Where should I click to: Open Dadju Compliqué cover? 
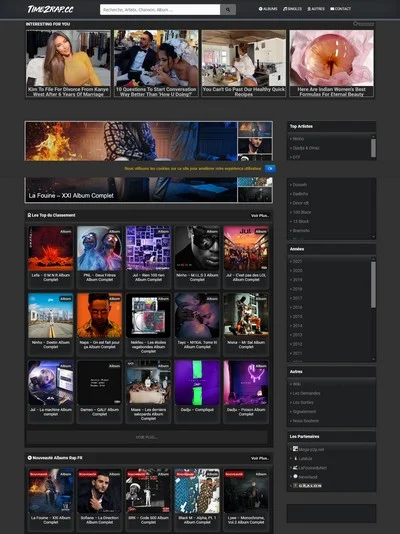tap(197, 383)
